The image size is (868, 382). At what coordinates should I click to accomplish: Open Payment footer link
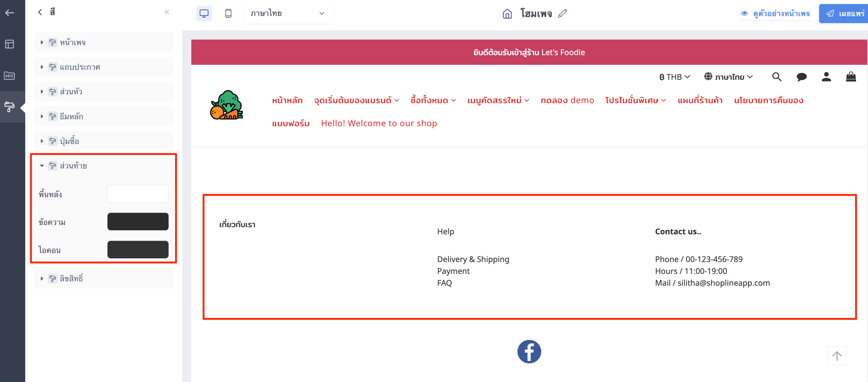click(x=453, y=271)
